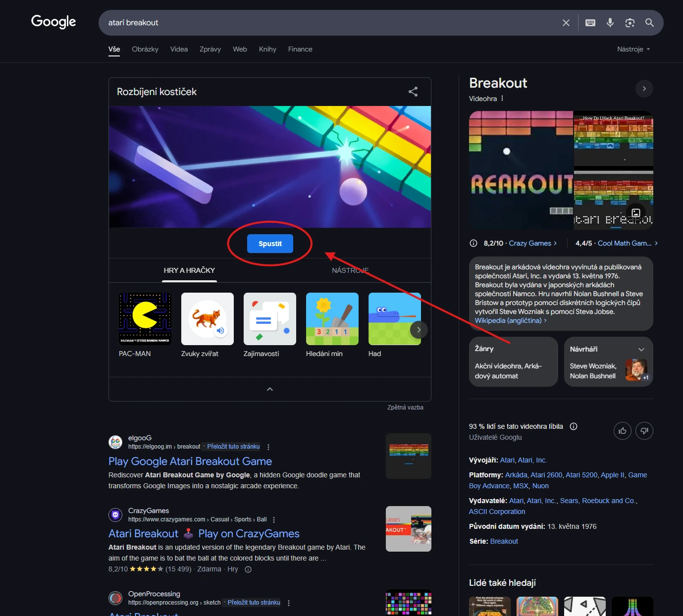Open Crazy Games rating link
Screen dimensions: 683x616
point(533,243)
